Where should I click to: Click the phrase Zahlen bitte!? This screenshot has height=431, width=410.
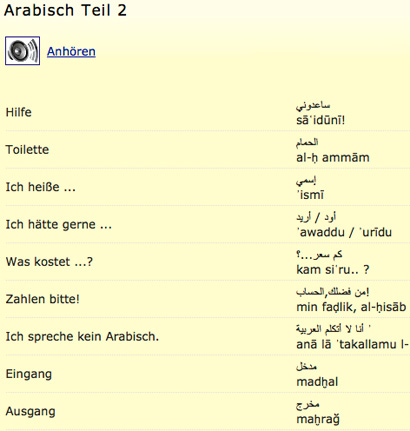[x=43, y=299]
